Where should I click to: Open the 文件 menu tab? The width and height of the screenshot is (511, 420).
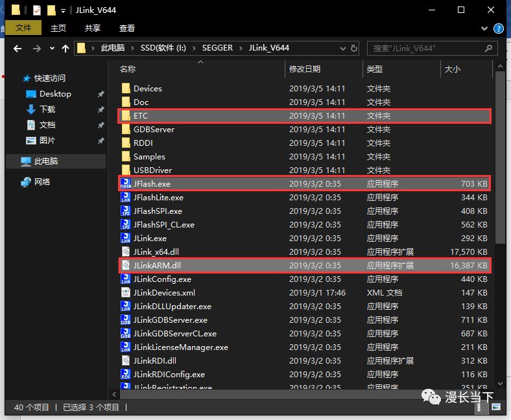tap(23, 28)
